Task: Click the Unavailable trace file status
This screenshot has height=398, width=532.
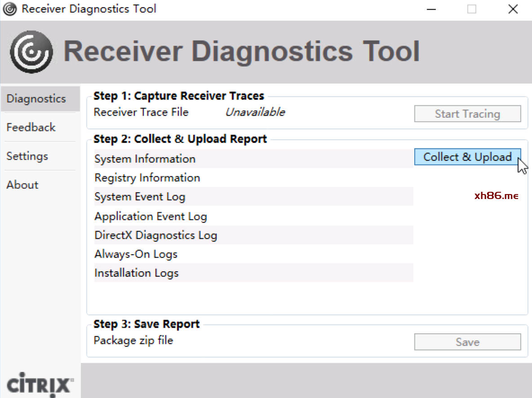Action: click(255, 112)
